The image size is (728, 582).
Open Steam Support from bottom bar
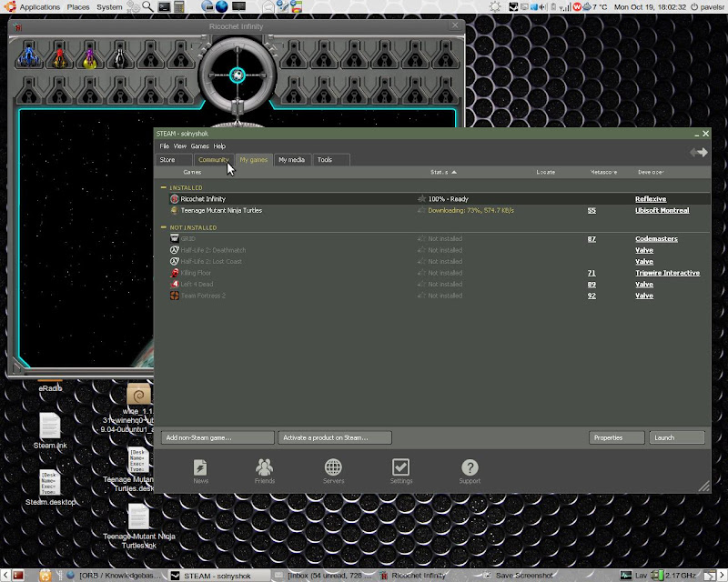[x=470, y=471]
